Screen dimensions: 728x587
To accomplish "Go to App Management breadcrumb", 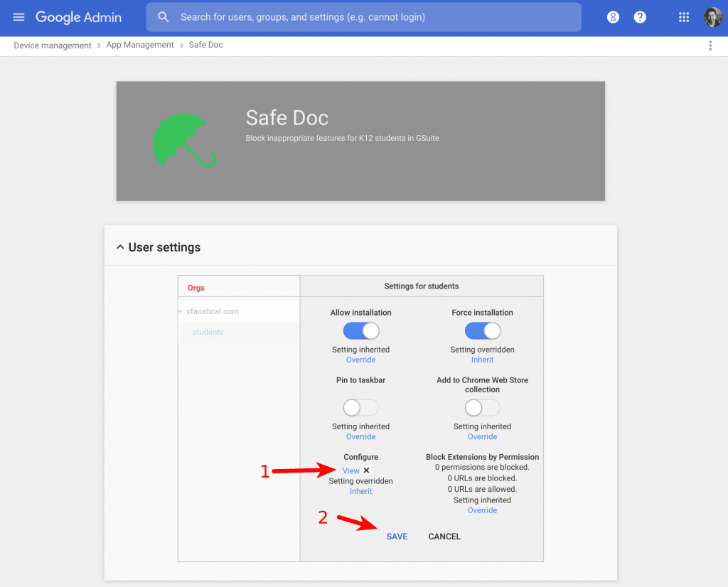I will point(140,45).
